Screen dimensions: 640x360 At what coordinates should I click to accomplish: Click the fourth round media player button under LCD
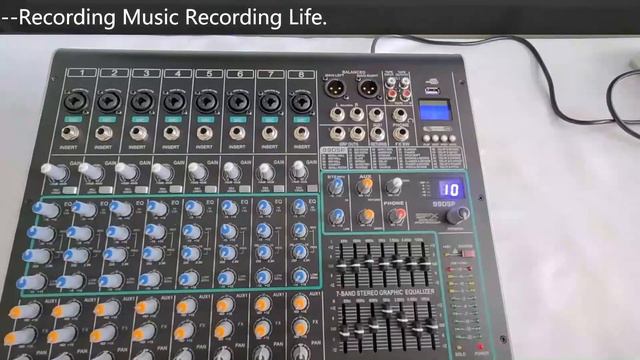452,138
